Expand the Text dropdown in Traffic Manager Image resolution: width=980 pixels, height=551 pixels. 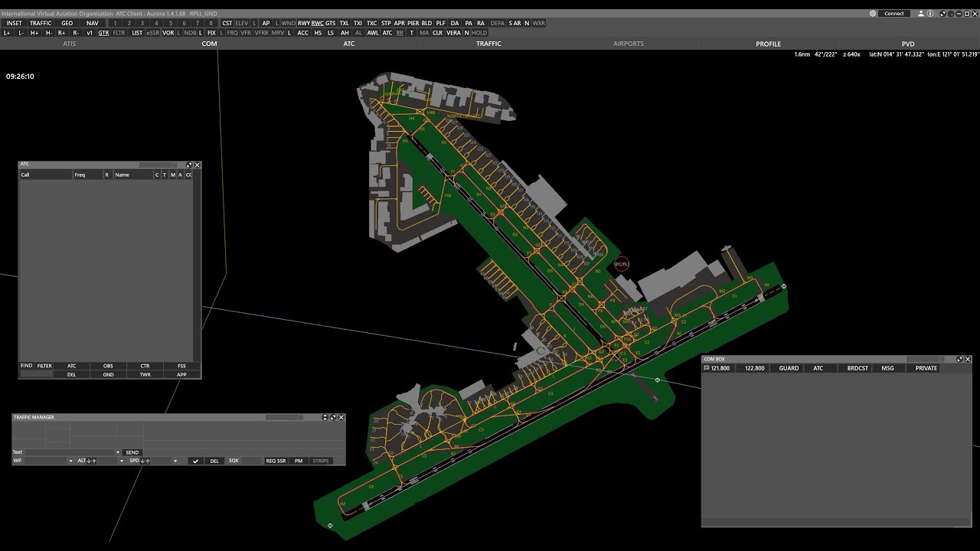click(x=118, y=452)
